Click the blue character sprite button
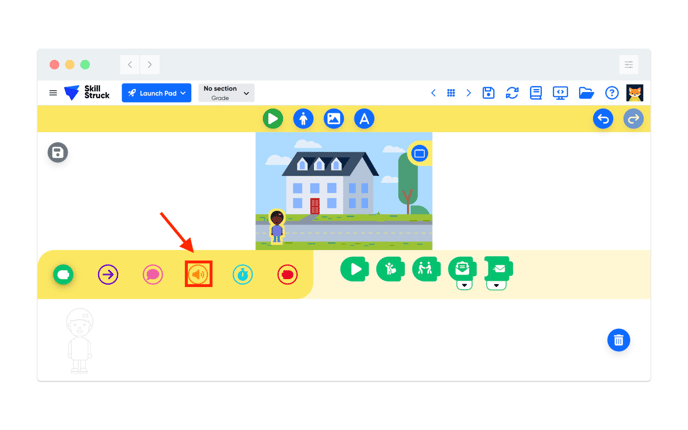 coord(303,119)
